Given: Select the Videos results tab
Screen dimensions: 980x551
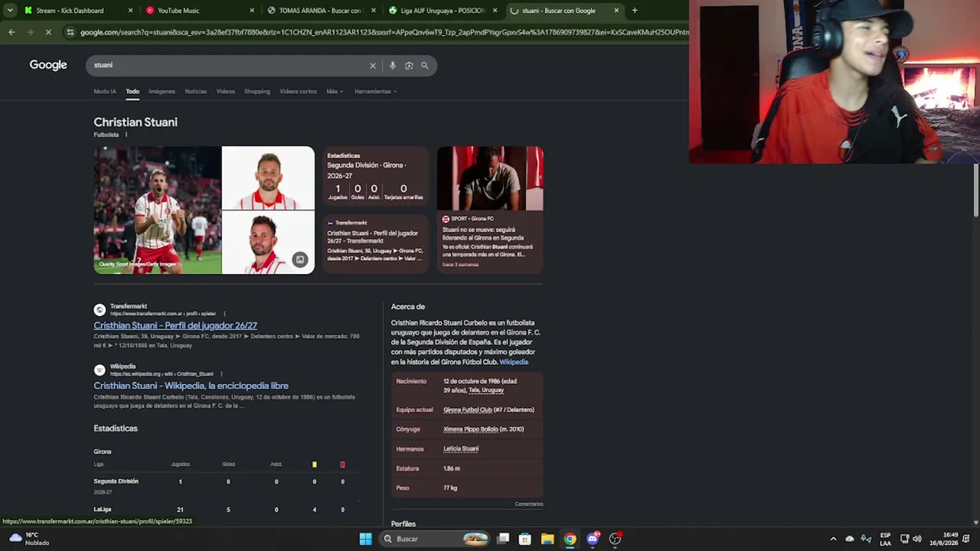Looking at the screenshot, I should [225, 92].
